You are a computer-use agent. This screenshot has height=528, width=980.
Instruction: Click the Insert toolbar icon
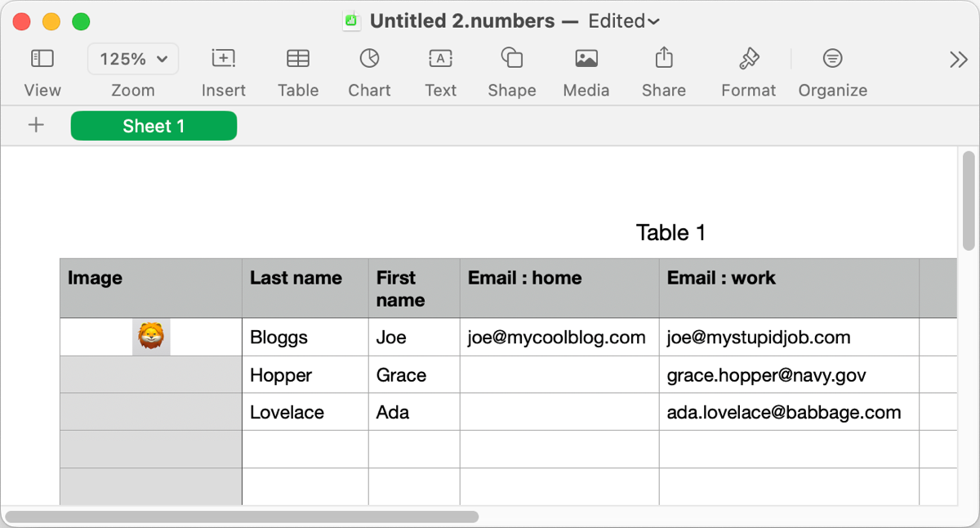pos(223,59)
